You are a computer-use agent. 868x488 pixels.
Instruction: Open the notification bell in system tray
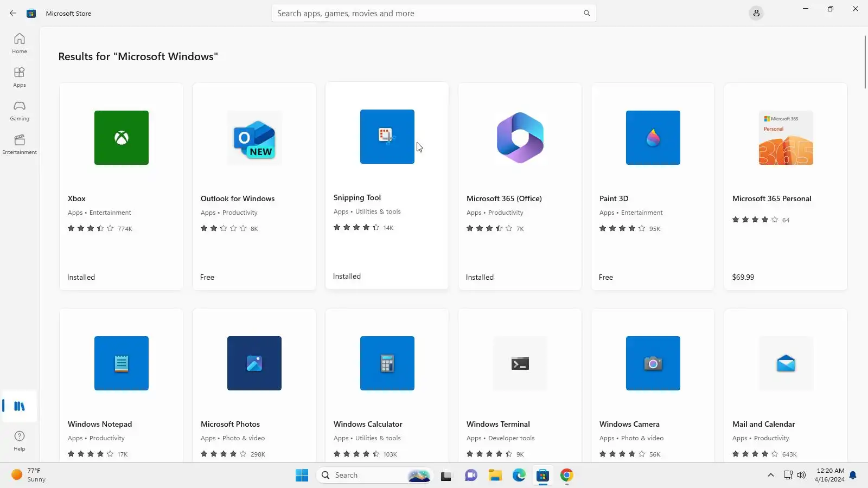tap(853, 476)
